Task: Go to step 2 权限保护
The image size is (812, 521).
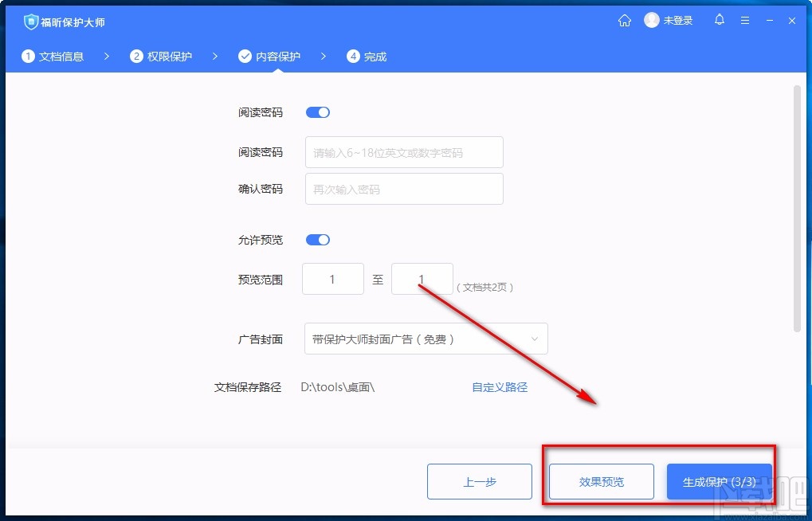Action: (160, 57)
